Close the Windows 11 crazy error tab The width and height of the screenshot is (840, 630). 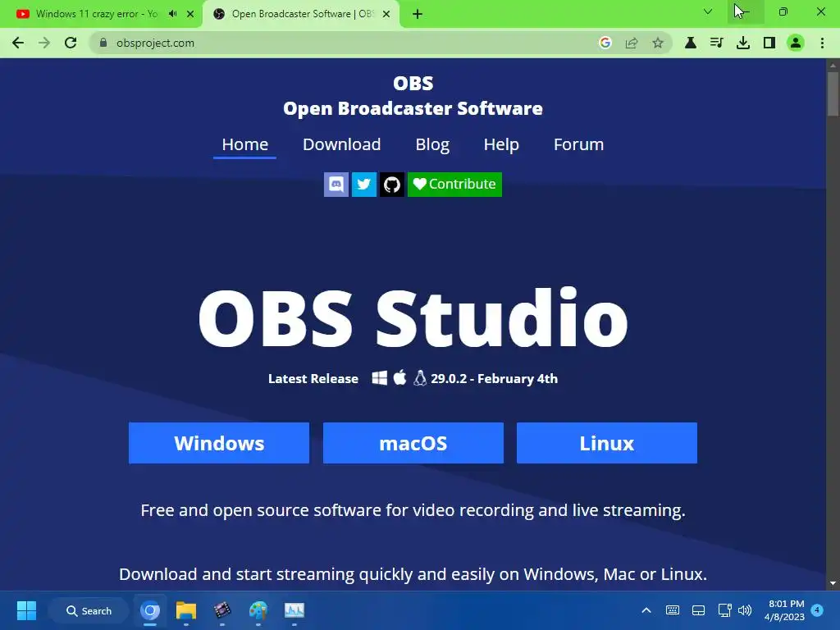(190, 14)
